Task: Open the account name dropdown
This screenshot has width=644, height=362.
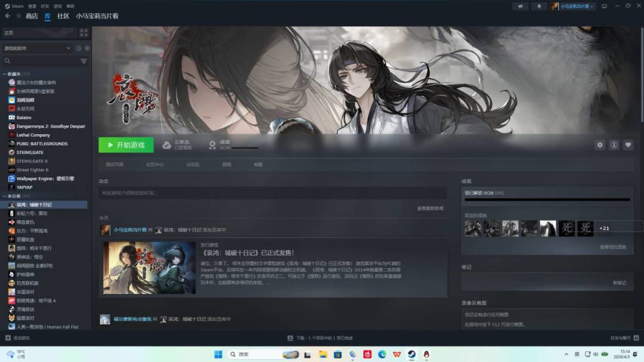Action: tap(573, 6)
